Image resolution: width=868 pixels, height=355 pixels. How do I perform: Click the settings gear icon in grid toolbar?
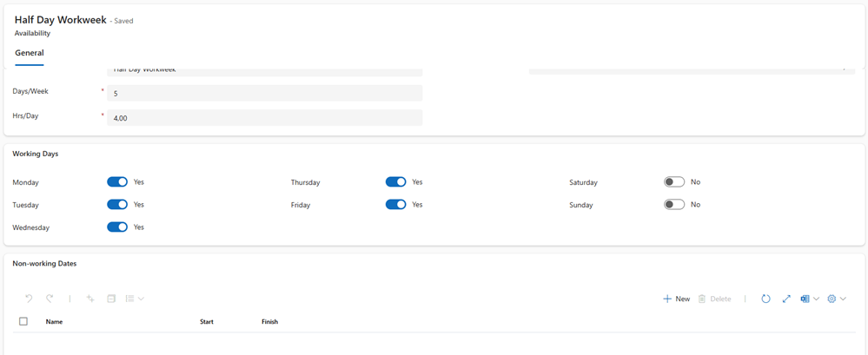point(832,299)
